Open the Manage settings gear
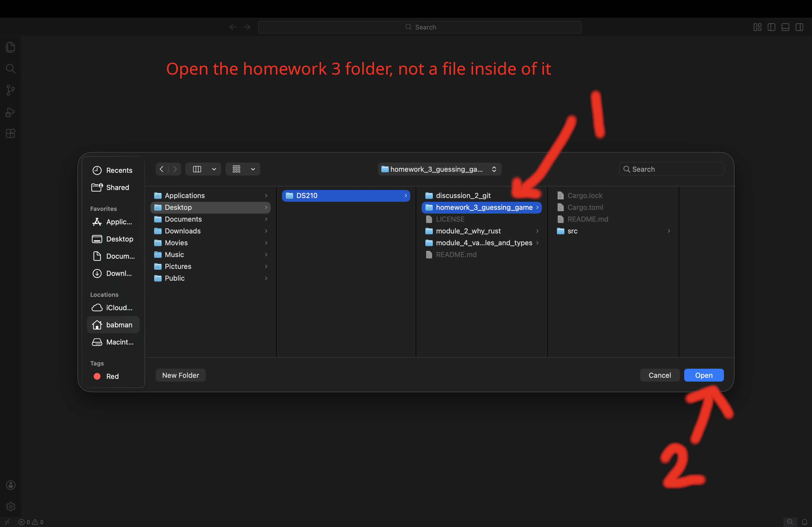812x527 pixels. point(10,507)
